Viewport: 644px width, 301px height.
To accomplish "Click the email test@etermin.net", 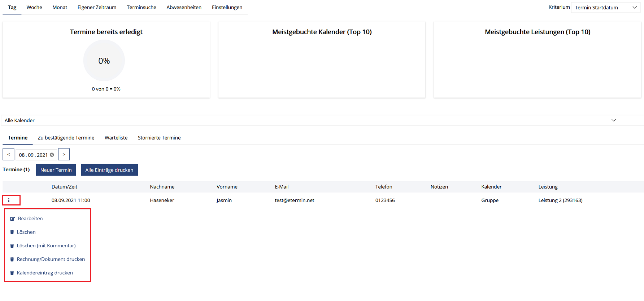I will [295, 200].
